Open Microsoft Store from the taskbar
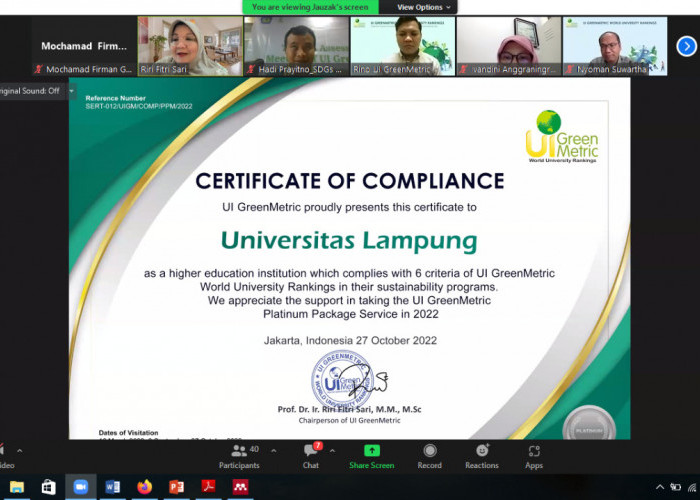700x500 pixels. (x=49, y=487)
